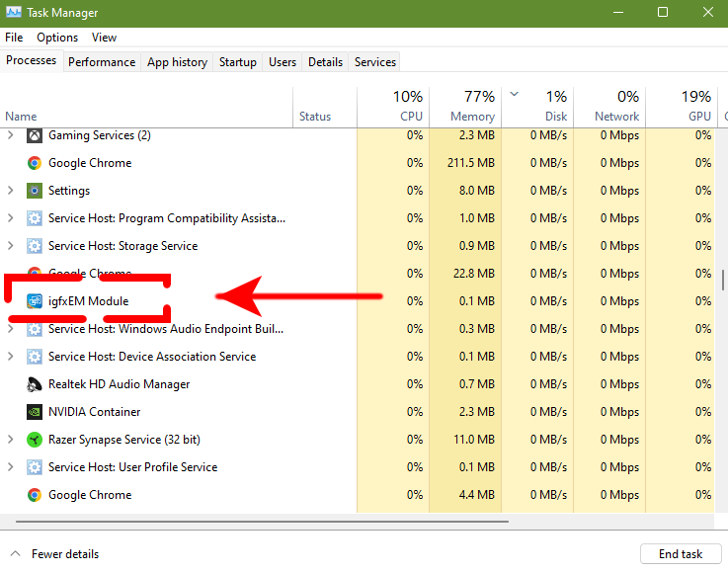Switch to the Performance tab
Viewport: 728px width, 574px height.
pos(102,62)
